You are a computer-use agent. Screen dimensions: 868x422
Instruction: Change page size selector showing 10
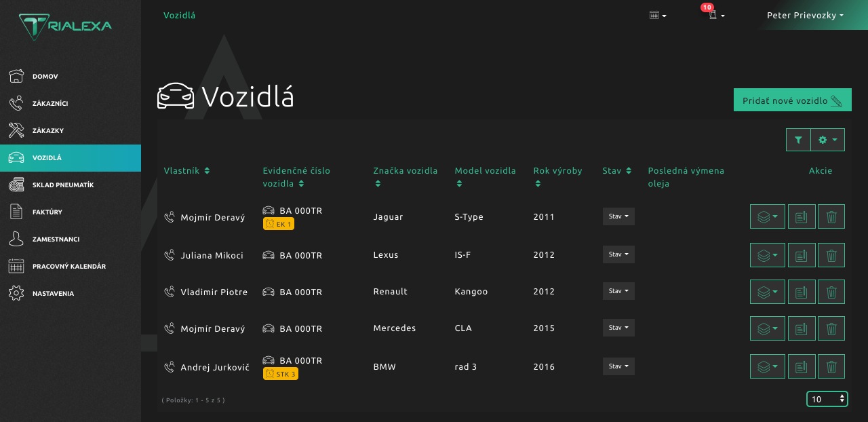coord(827,399)
